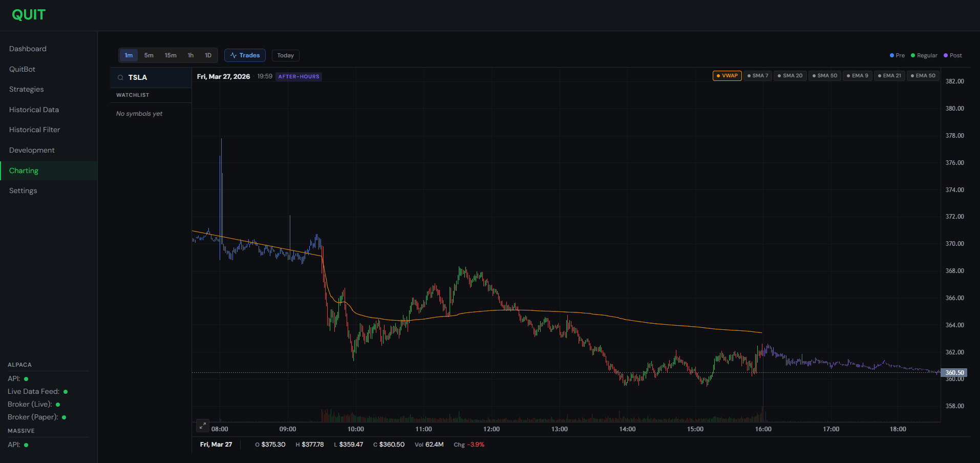Switch timeframe to 5m
The width and height of the screenshot is (980, 463).
tap(149, 55)
